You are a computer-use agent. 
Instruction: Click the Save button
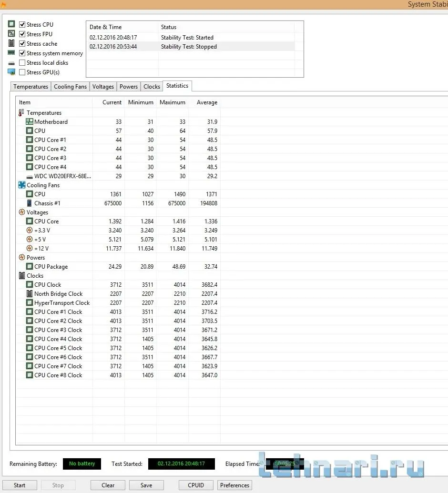coord(146,485)
